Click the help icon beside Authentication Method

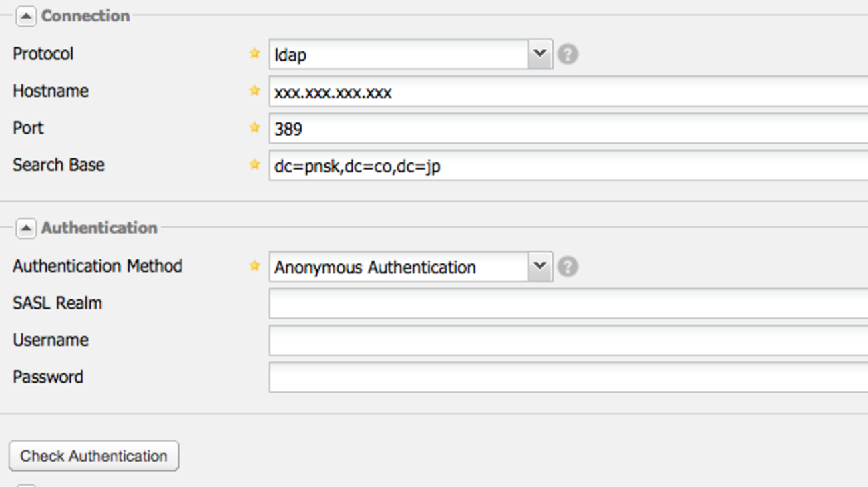568,267
